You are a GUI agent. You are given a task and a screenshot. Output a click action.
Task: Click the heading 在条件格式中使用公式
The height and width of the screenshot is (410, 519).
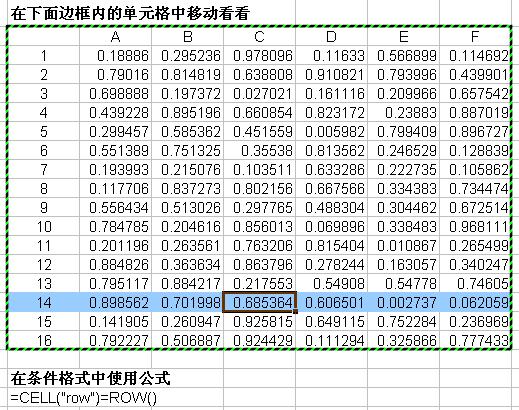pos(90,379)
